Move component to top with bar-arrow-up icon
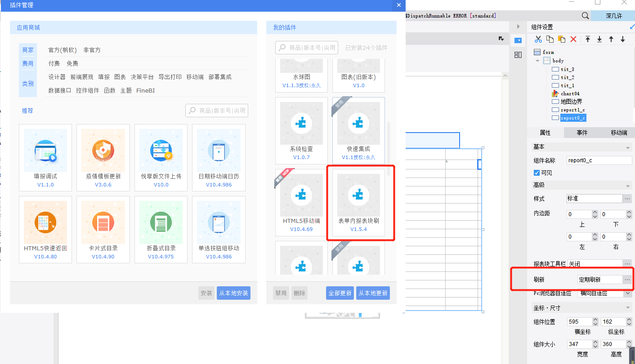The width and height of the screenshot is (635, 364). pyautogui.click(x=588, y=40)
